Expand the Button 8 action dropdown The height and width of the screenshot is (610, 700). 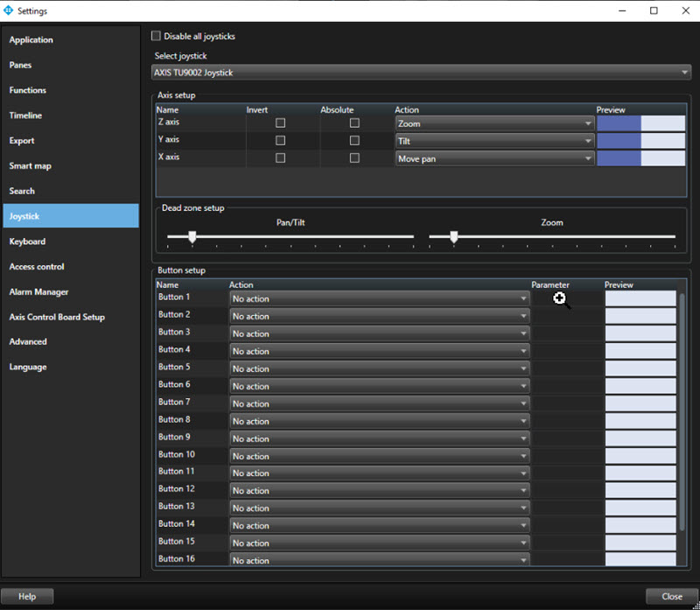pos(379,421)
